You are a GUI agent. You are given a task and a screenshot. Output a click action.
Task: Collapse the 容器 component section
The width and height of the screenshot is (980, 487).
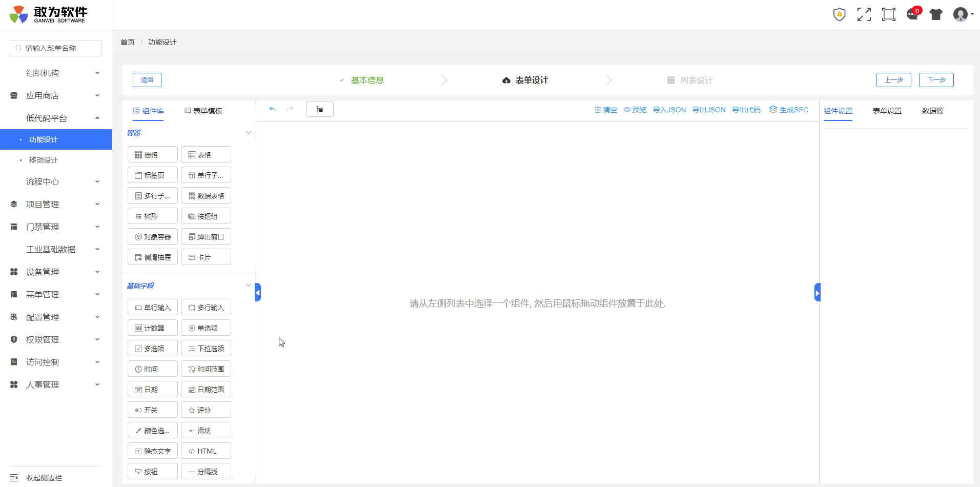[248, 133]
